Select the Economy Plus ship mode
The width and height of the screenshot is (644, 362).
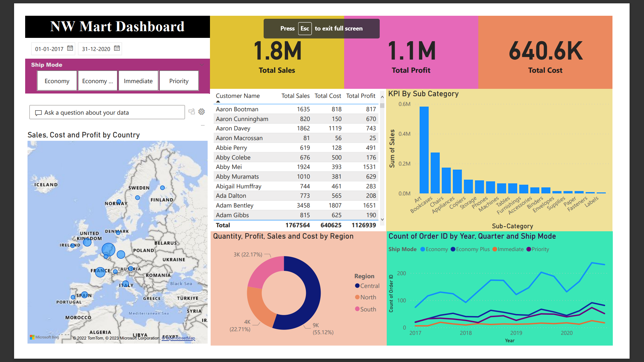pyautogui.click(x=97, y=81)
